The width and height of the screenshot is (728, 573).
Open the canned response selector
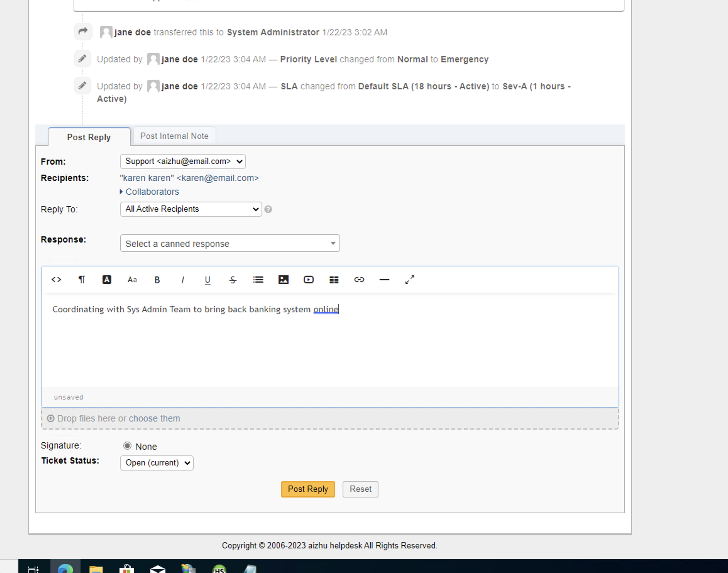click(230, 243)
